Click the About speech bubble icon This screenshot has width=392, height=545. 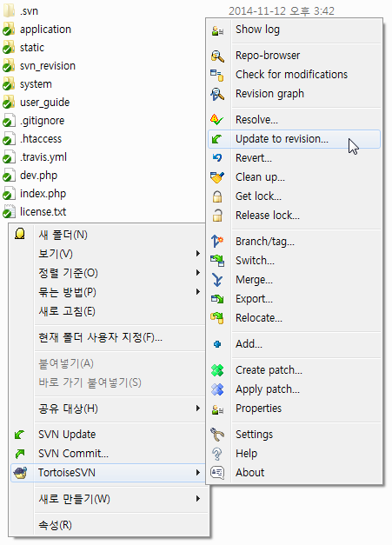[217, 473]
